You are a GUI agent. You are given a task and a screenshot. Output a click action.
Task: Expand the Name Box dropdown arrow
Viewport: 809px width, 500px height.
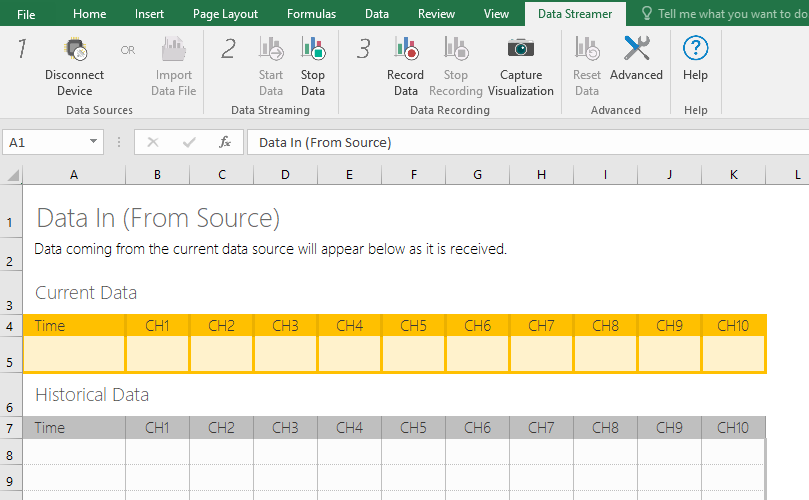click(x=93, y=142)
